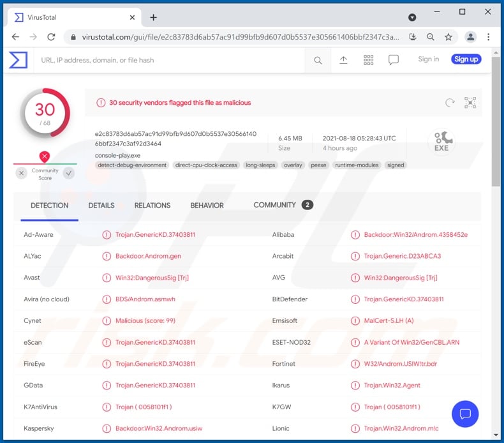Click the runtime-modules tag
The image size is (504, 443).
click(x=357, y=165)
